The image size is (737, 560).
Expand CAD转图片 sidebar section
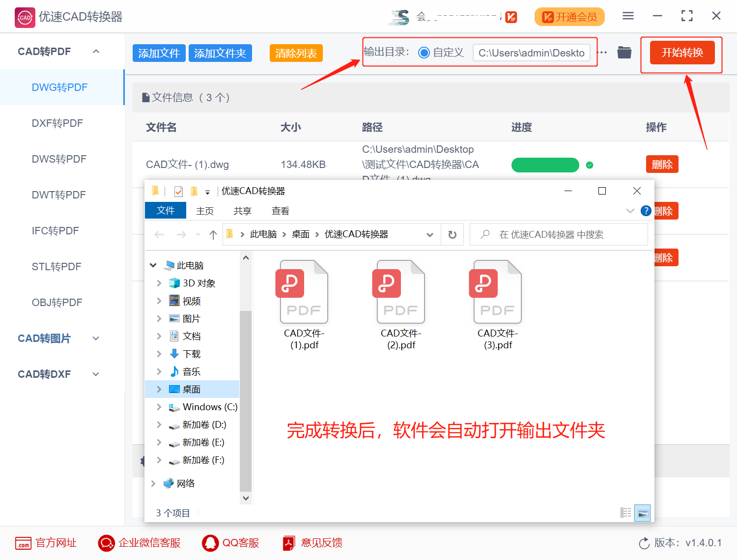[96, 338]
